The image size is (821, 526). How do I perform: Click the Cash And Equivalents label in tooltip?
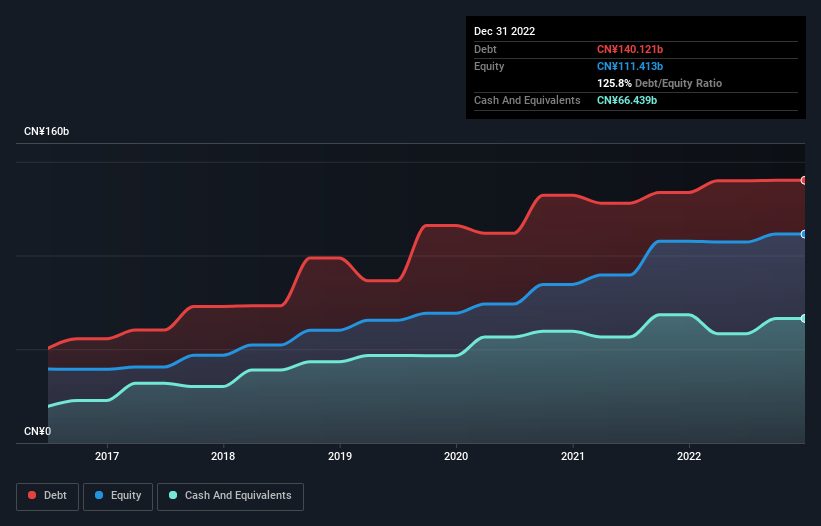point(527,100)
